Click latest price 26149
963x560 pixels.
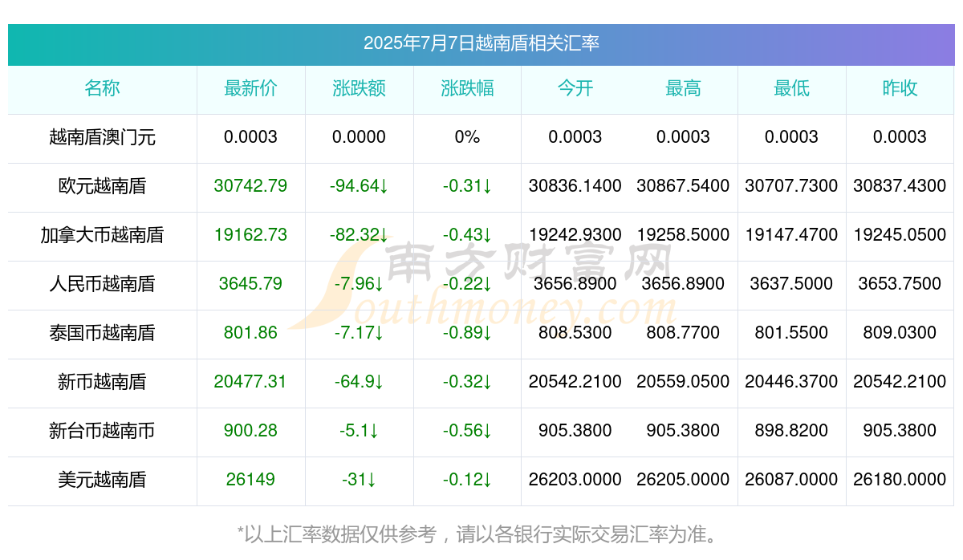pyautogui.click(x=250, y=480)
